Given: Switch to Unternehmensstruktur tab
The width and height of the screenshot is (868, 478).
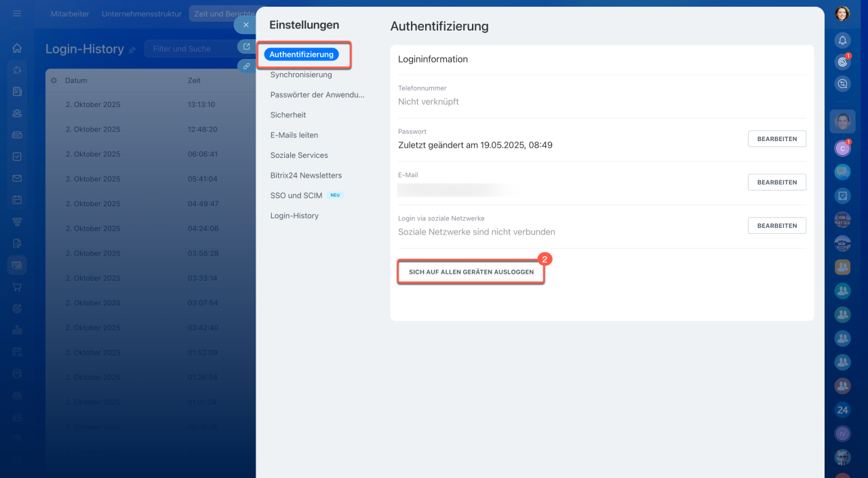Looking at the screenshot, I should pyautogui.click(x=141, y=14).
